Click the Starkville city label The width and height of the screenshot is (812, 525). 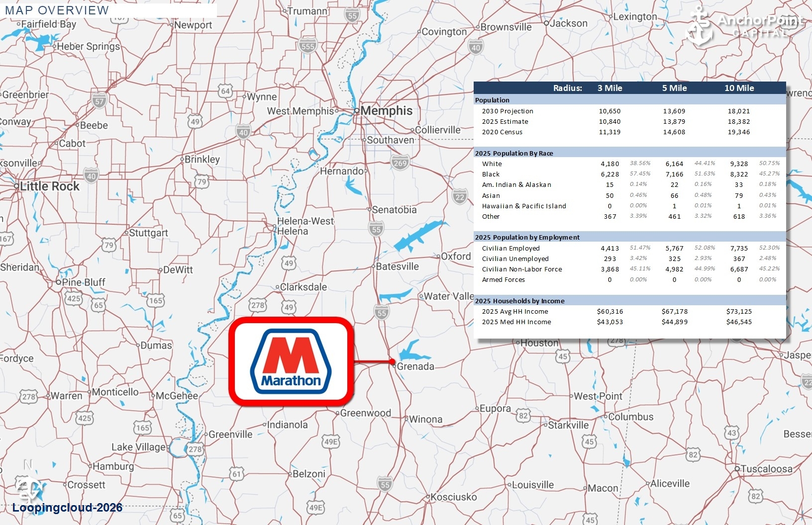point(568,425)
